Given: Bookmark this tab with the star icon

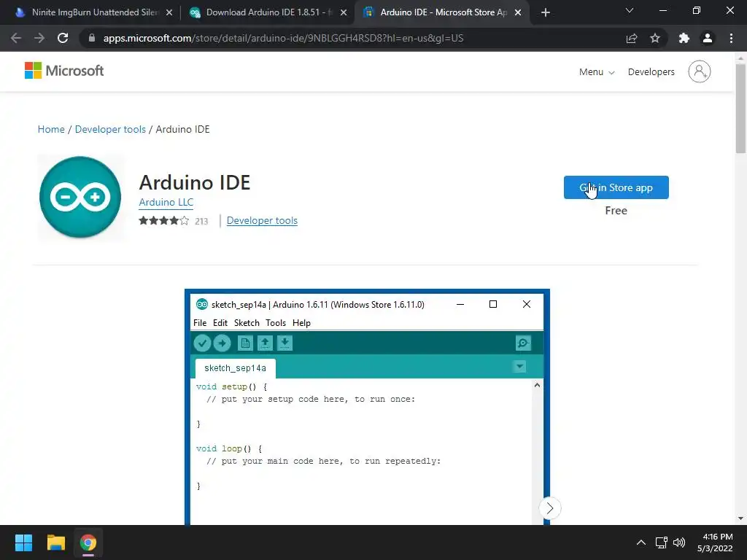Looking at the screenshot, I should (655, 38).
